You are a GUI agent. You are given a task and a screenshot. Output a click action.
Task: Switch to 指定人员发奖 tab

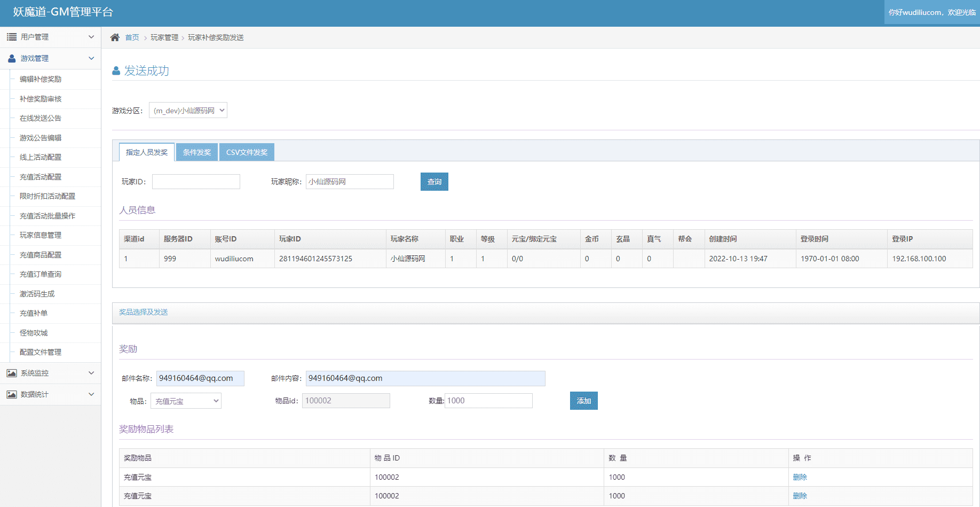pos(147,152)
